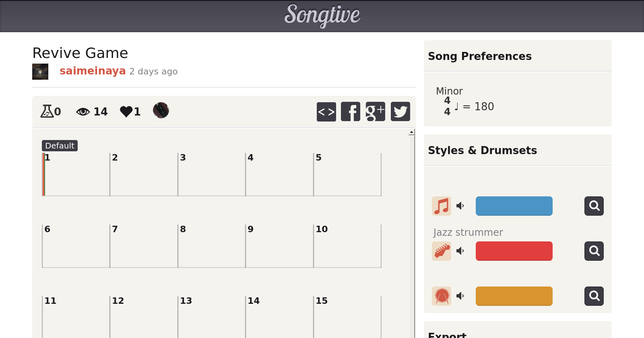Mute the melody track speaker
The width and height of the screenshot is (644, 338).
click(x=460, y=206)
